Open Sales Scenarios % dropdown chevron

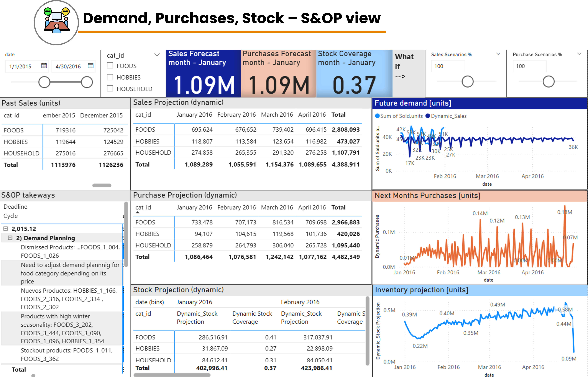pos(498,54)
